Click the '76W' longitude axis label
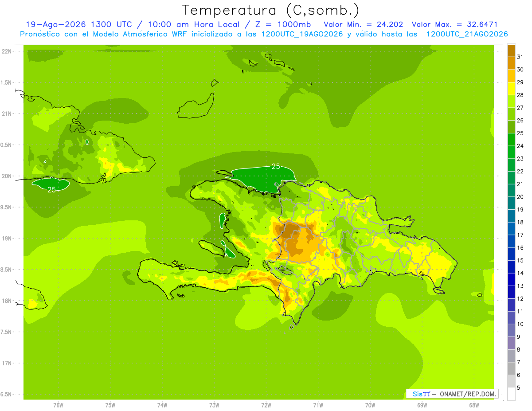 pos(58,405)
